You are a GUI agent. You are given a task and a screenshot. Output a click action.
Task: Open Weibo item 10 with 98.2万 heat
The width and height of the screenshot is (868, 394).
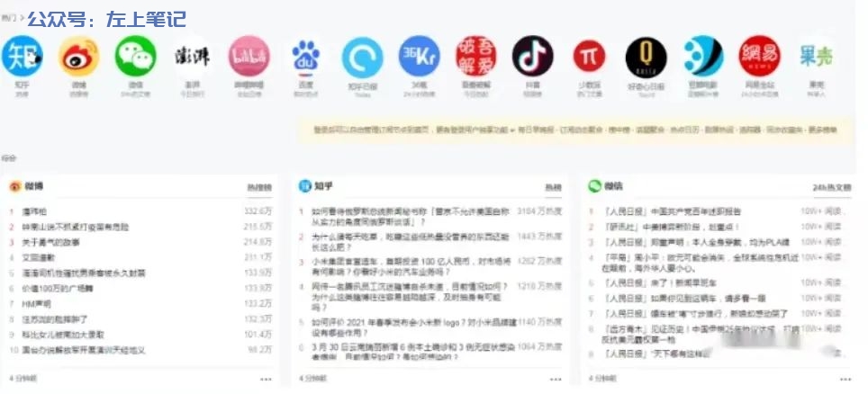click(84, 350)
